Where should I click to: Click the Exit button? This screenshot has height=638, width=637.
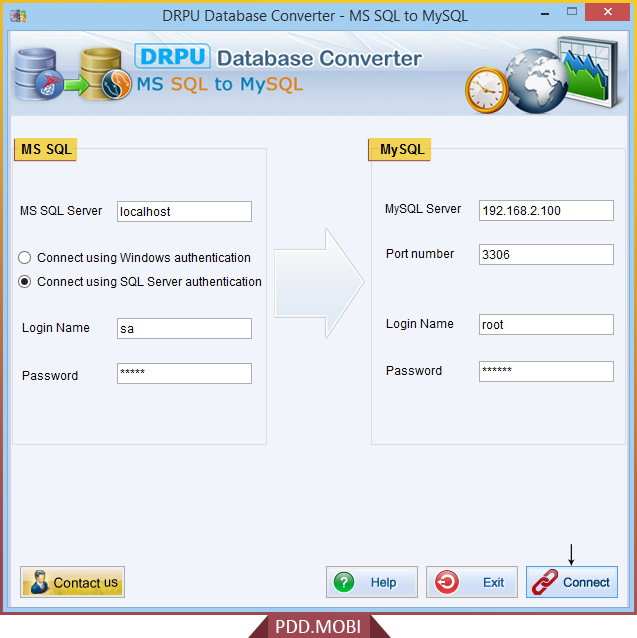click(x=471, y=582)
